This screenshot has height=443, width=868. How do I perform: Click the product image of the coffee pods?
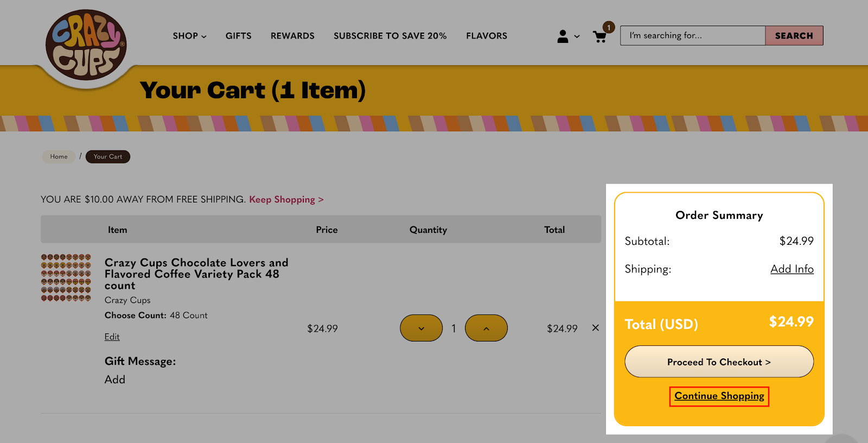[66, 277]
